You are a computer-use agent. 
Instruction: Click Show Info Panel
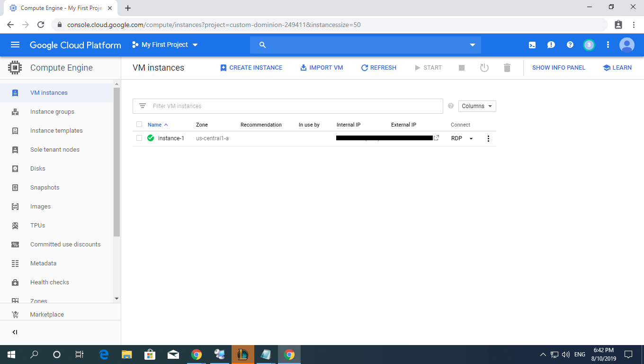559,68
